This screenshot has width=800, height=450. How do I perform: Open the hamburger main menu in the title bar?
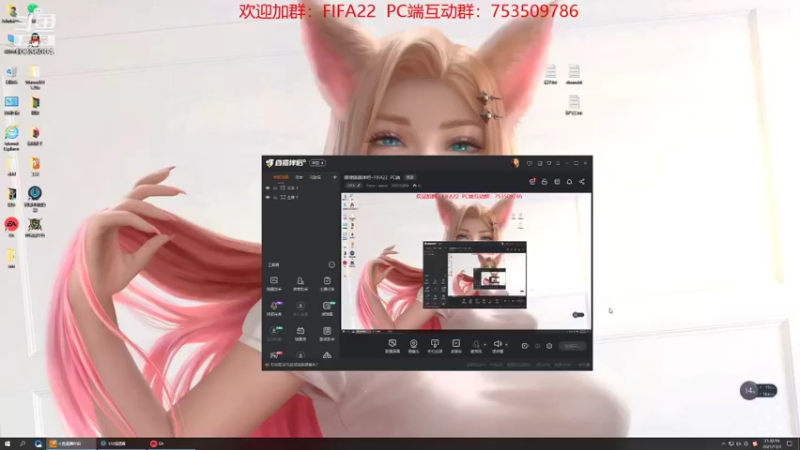tap(558, 163)
